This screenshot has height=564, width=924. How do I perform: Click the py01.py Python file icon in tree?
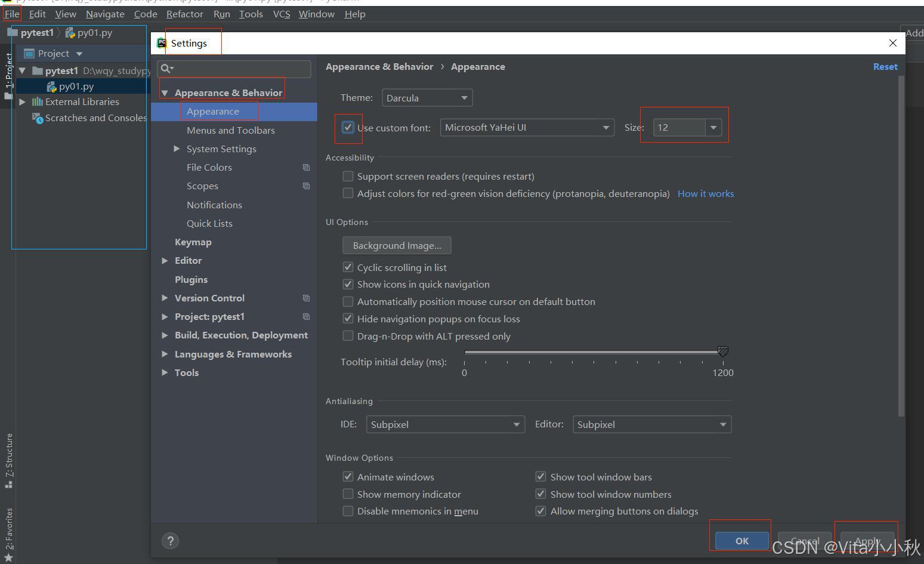(52, 87)
